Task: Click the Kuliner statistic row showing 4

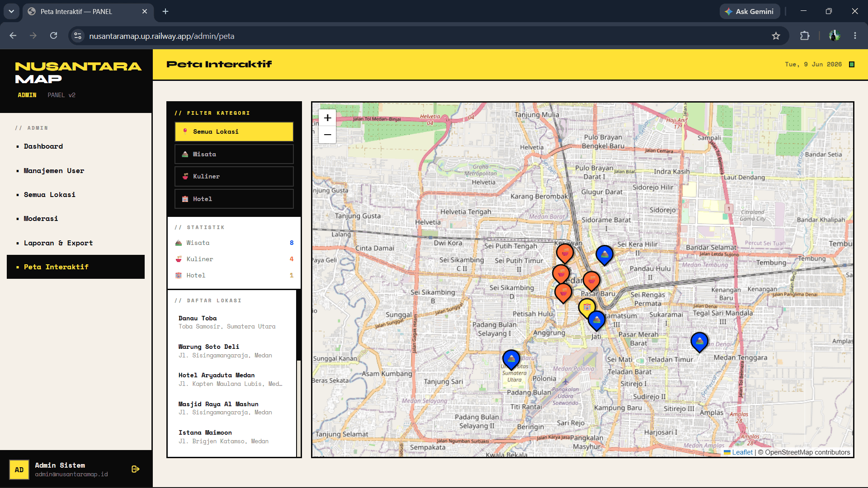Action: [x=234, y=259]
